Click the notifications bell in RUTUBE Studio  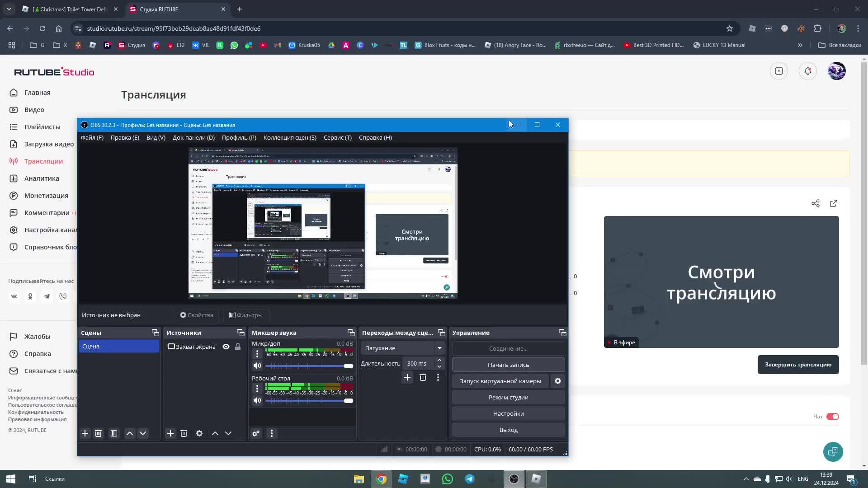tap(808, 71)
